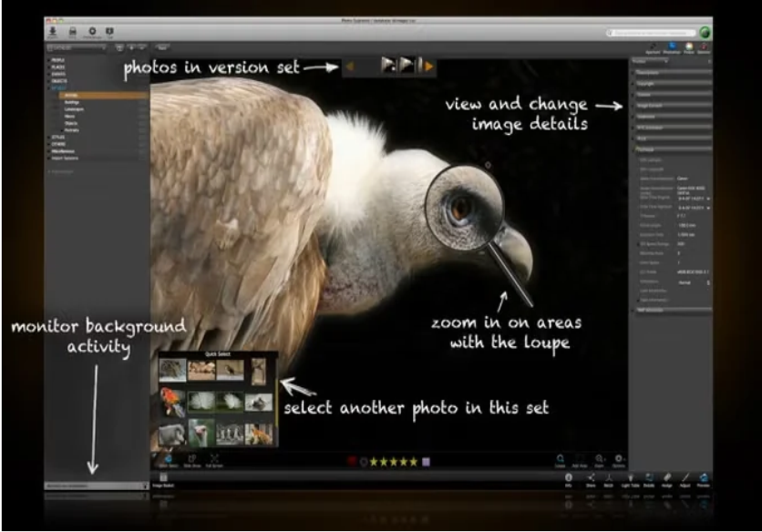Click the Add Area icon
Image resolution: width=762 pixels, height=532 pixels.
tap(580, 461)
